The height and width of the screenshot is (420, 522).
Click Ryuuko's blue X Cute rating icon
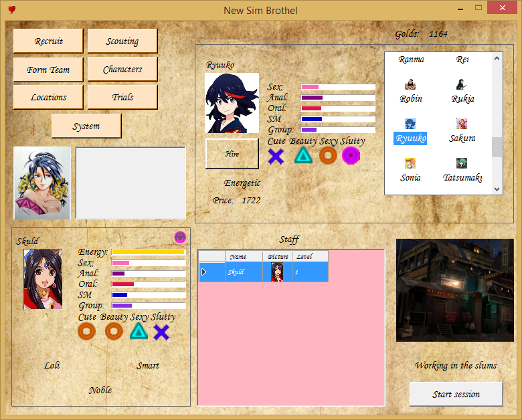click(276, 156)
